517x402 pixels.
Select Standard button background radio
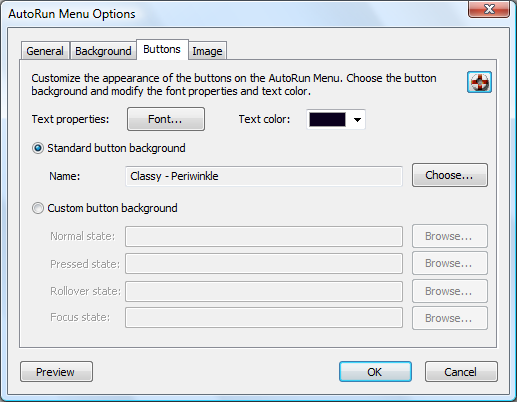point(38,148)
